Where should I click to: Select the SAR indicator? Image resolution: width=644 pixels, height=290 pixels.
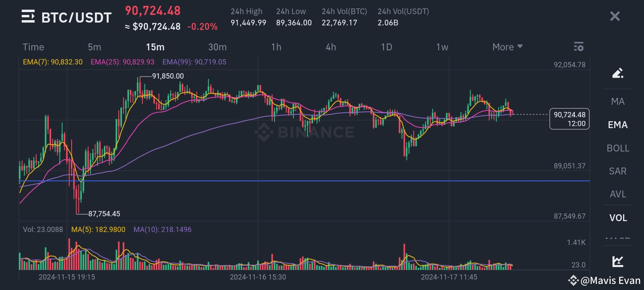click(x=617, y=171)
